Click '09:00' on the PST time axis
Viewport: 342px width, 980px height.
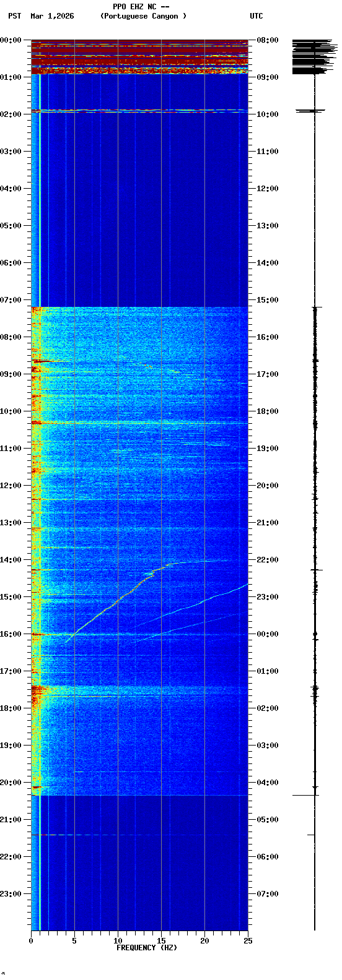point(11,374)
